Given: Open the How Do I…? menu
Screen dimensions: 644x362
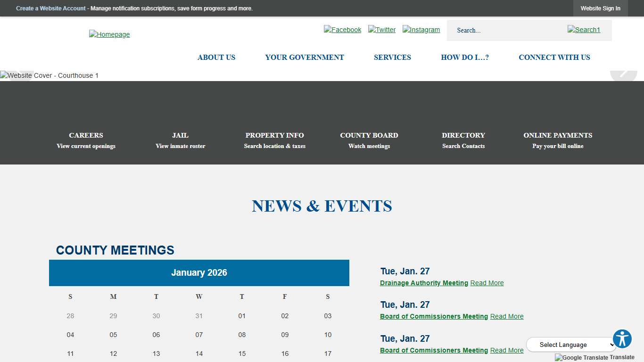Looking at the screenshot, I should coord(465,57).
